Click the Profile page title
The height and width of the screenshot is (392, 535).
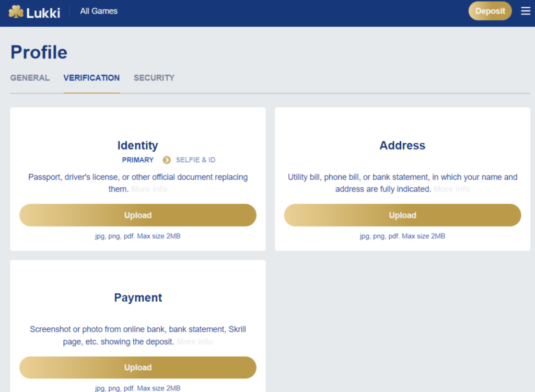point(39,52)
